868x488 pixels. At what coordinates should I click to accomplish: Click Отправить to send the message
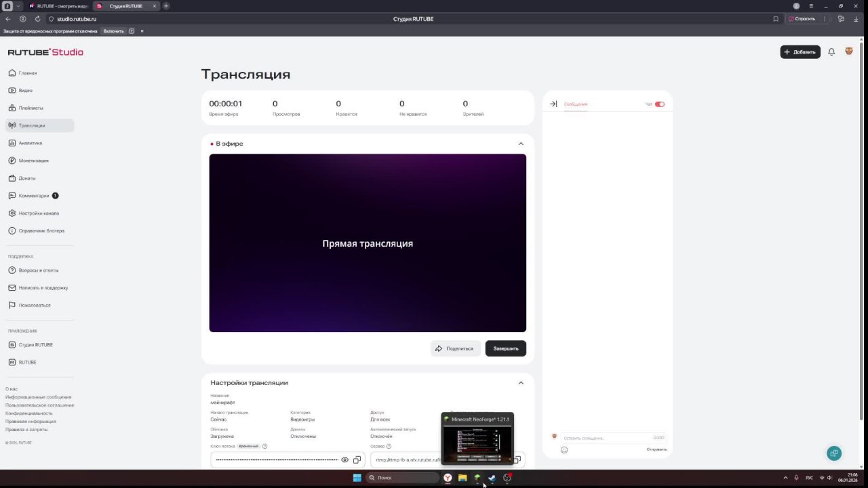pyautogui.click(x=656, y=449)
